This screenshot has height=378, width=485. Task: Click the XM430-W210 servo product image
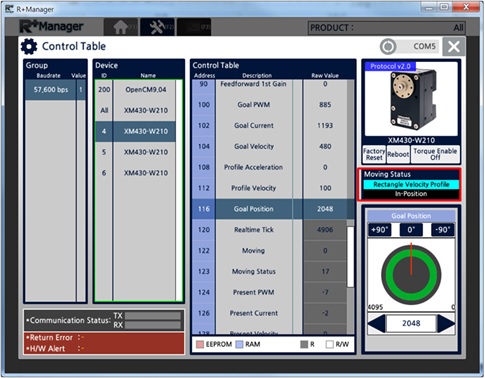pyautogui.click(x=411, y=99)
